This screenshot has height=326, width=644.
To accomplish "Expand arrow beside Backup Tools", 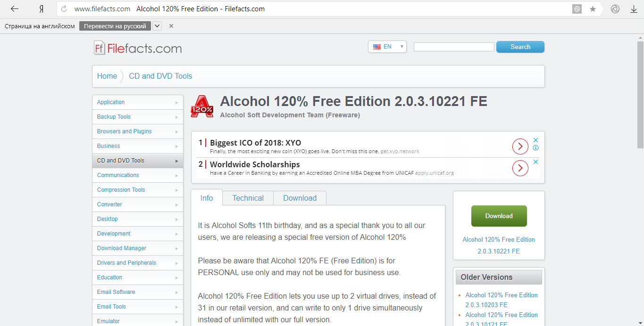I will point(177,117).
